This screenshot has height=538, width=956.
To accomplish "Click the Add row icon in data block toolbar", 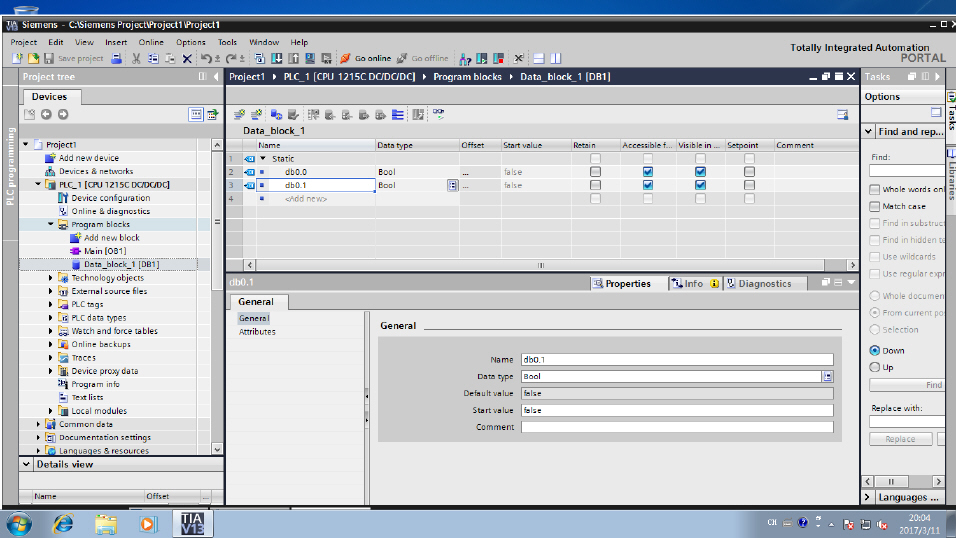I will (x=257, y=115).
